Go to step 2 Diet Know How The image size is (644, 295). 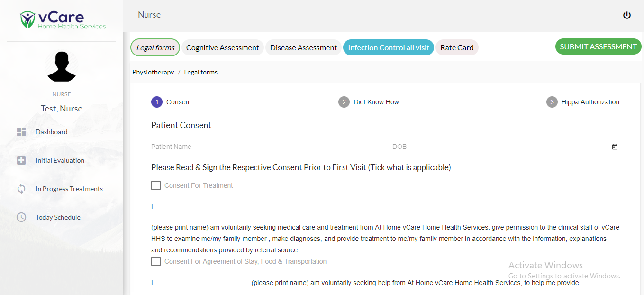(369, 102)
